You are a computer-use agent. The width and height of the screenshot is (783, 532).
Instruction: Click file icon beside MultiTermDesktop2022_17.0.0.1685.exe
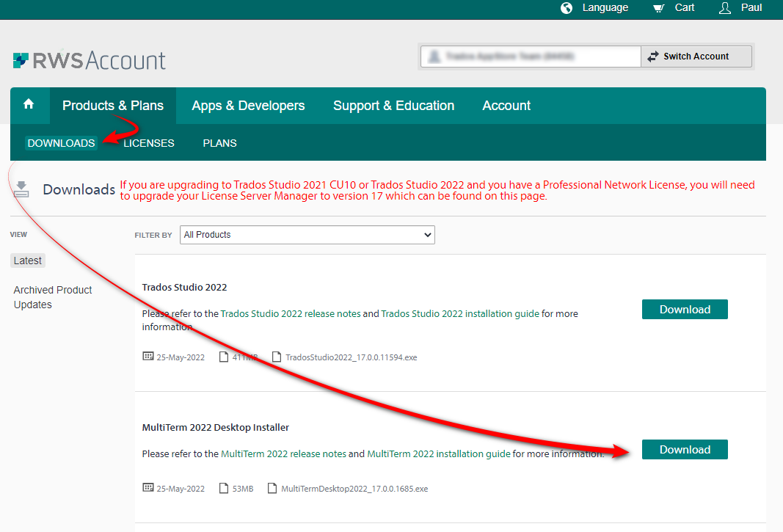point(272,488)
